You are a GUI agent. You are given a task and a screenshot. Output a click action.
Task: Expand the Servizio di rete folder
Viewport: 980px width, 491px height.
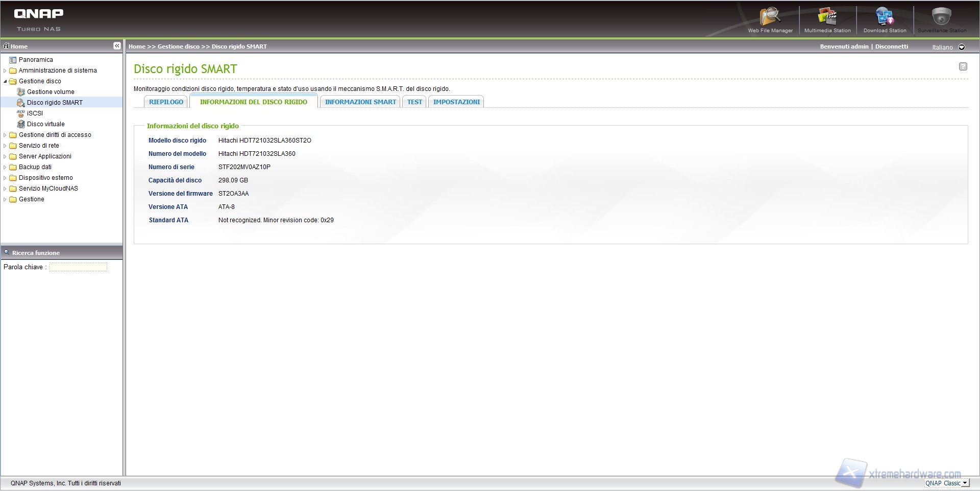click(5, 146)
